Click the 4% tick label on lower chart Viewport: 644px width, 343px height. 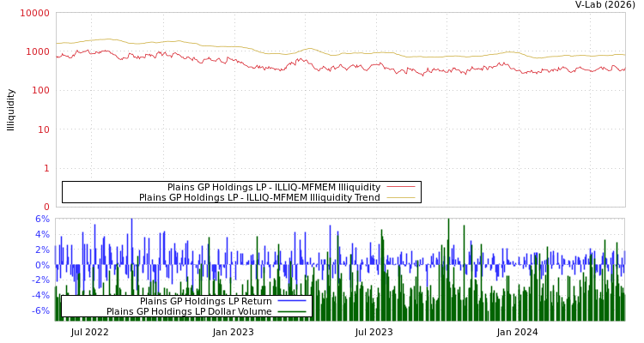point(42,234)
